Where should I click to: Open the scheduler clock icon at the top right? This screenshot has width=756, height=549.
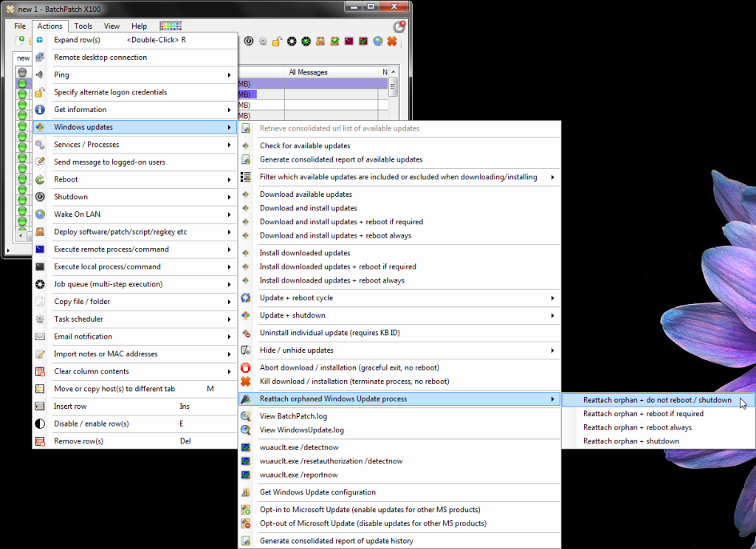click(399, 27)
